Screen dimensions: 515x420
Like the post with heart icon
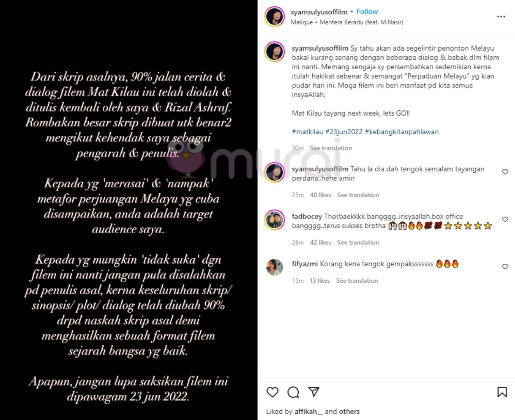[x=272, y=392]
